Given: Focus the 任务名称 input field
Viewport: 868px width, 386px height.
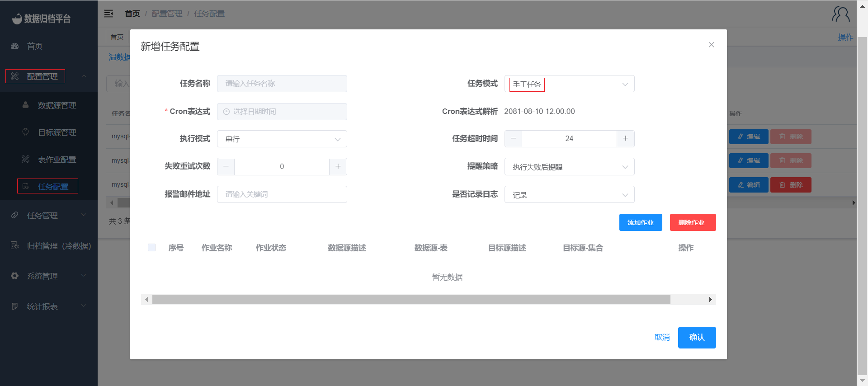Looking at the screenshot, I should 282,84.
